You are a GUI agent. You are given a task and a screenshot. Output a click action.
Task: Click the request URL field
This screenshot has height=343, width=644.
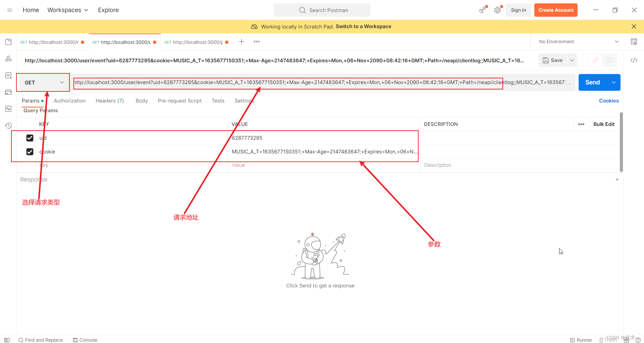[323, 82]
